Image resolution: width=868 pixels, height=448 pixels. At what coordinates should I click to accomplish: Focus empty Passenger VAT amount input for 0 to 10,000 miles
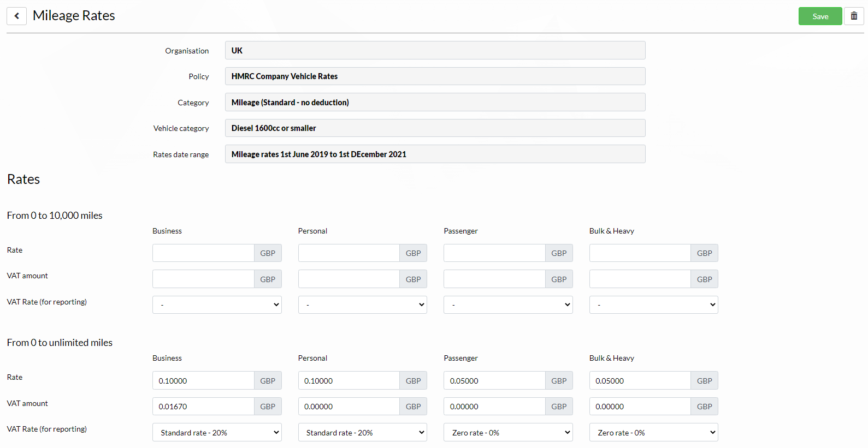[x=494, y=279]
